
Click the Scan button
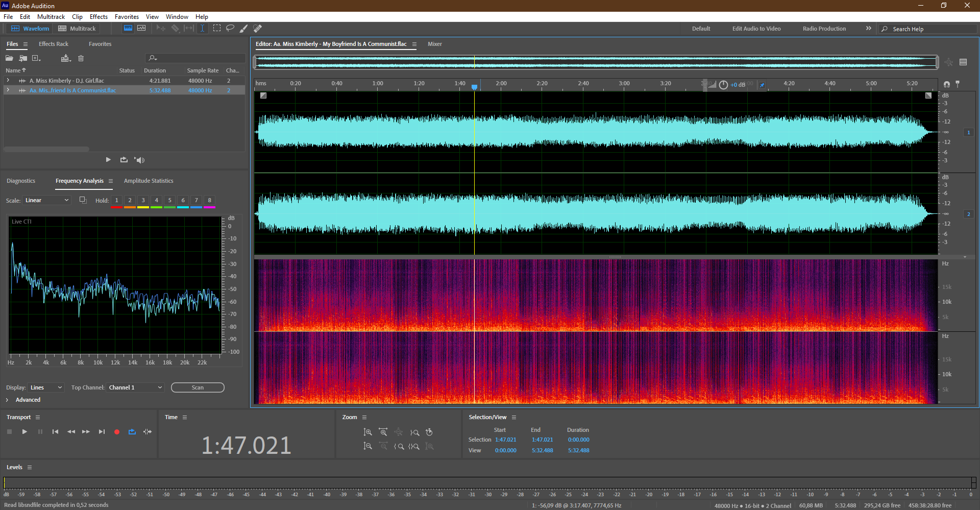pos(198,387)
